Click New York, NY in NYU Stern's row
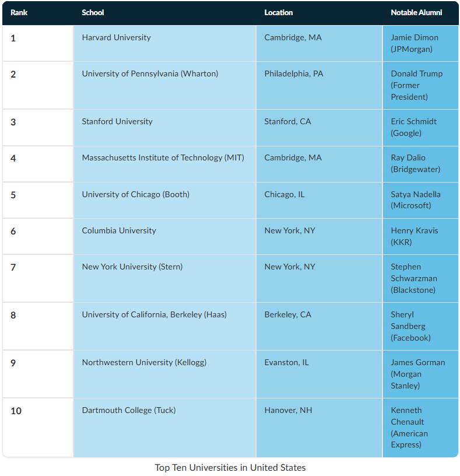460x476 pixels. tap(319, 278)
